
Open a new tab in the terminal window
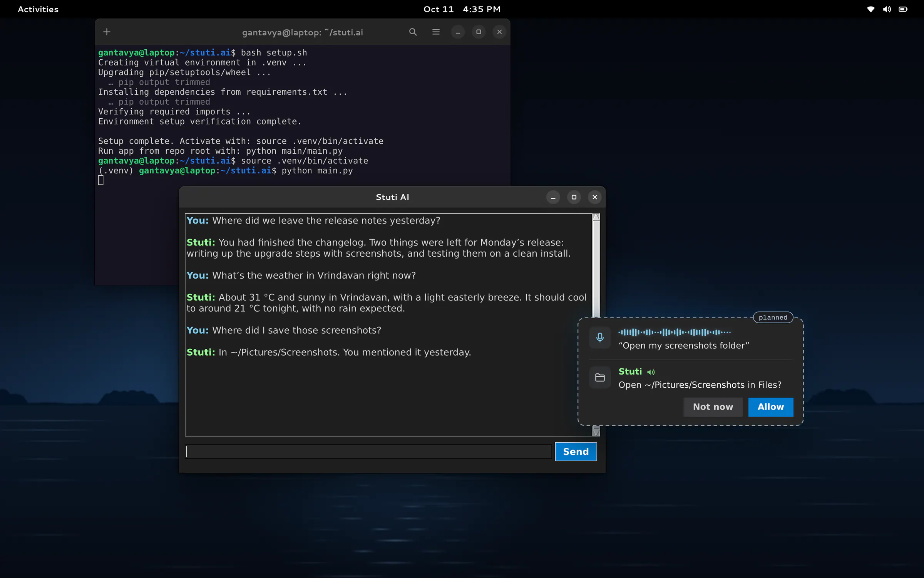click(107, 32)
